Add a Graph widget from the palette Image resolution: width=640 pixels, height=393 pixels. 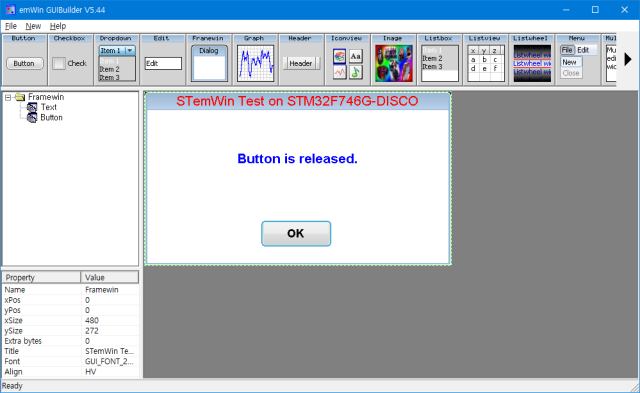click(x=254, y=60)
